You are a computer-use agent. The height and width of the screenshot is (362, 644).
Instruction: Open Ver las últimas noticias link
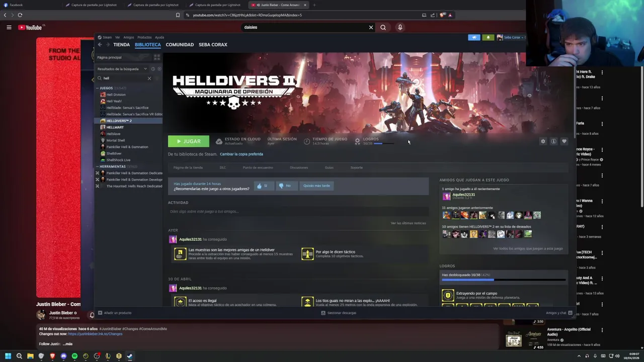(408, 223)
